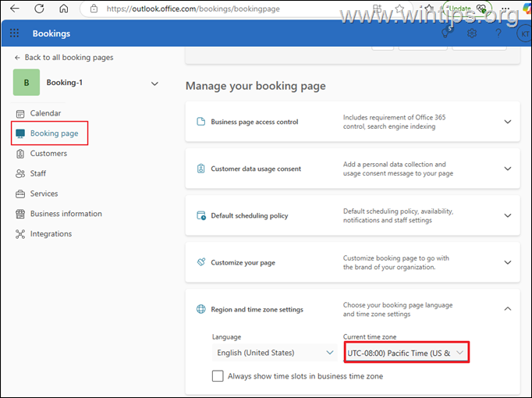Click the Integrations nodes icon
This screenshot has width=532, height=398.
20,234
